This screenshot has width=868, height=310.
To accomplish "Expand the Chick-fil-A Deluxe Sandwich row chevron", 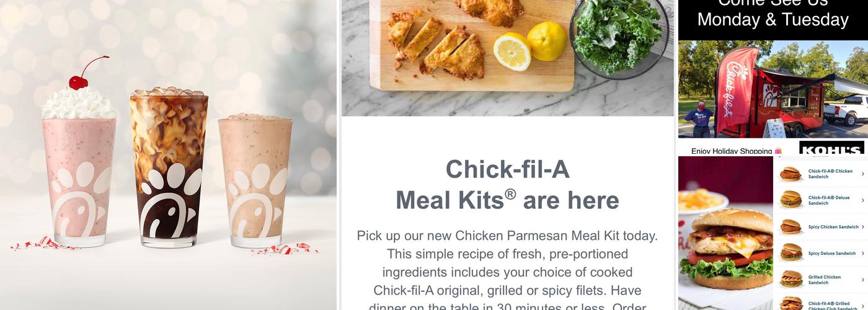I will tap(862, 200).
